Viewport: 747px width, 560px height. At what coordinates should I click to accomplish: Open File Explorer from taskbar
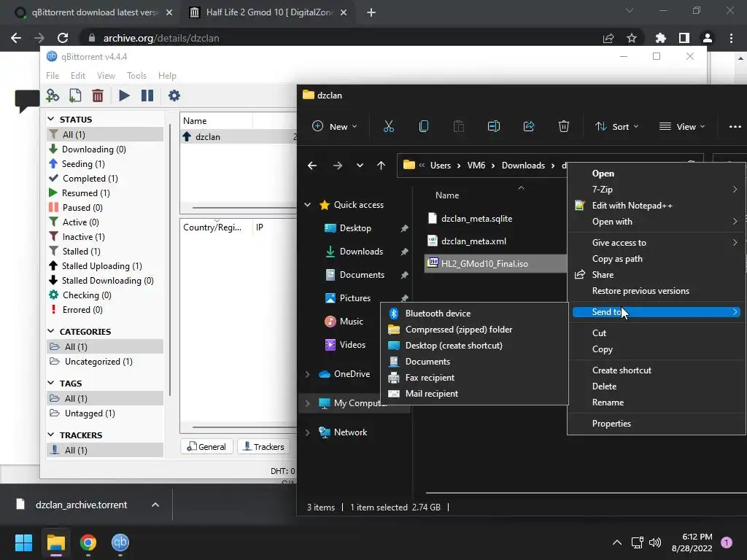tap(55, 542)
